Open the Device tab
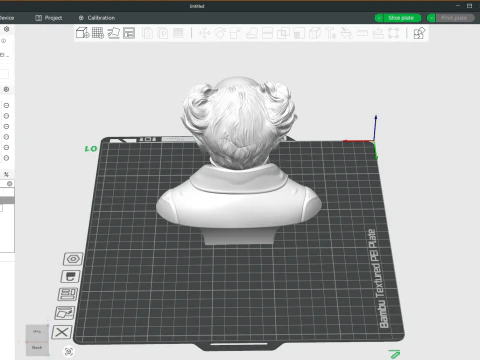This screenshot has width=480, height=360. coord(7,18)
